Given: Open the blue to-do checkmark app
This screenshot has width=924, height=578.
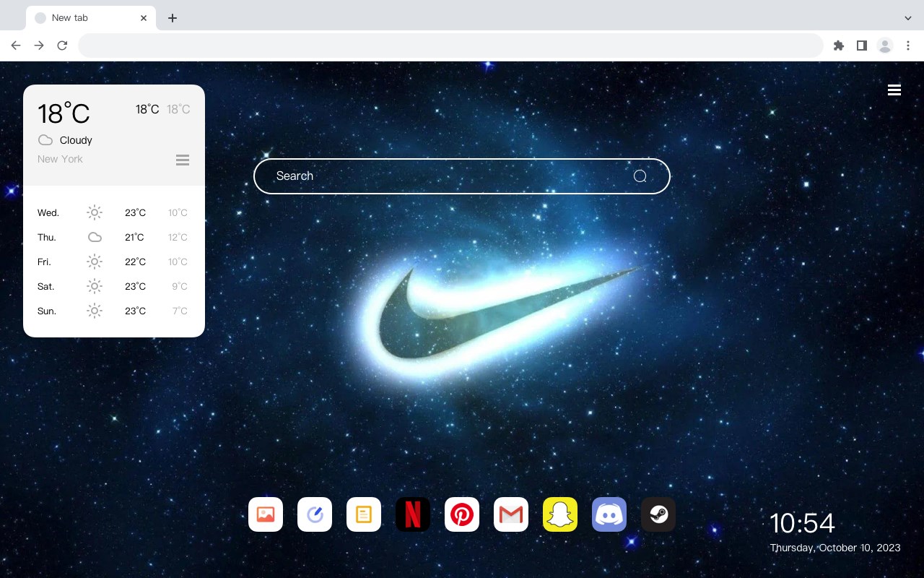Looking at the screenshot, I should 315,514.
